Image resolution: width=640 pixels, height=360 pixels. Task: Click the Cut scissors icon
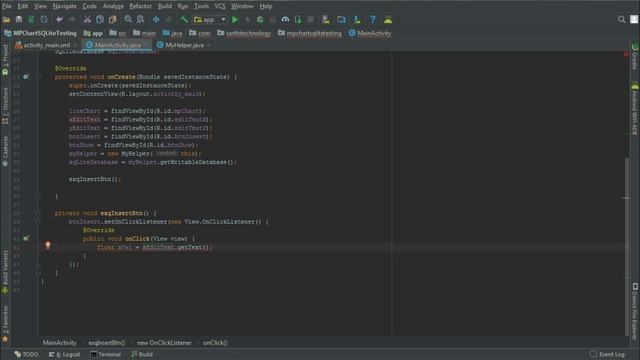[x=87, y=20]
